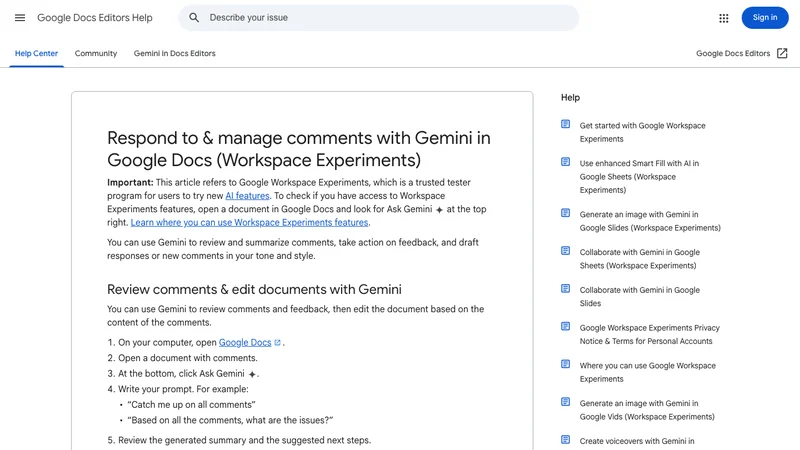This screenshot has width=800, height=450.
Task: Open Privacy Notice & Terms for Personal Accounts article
Action: click(649, 334)
